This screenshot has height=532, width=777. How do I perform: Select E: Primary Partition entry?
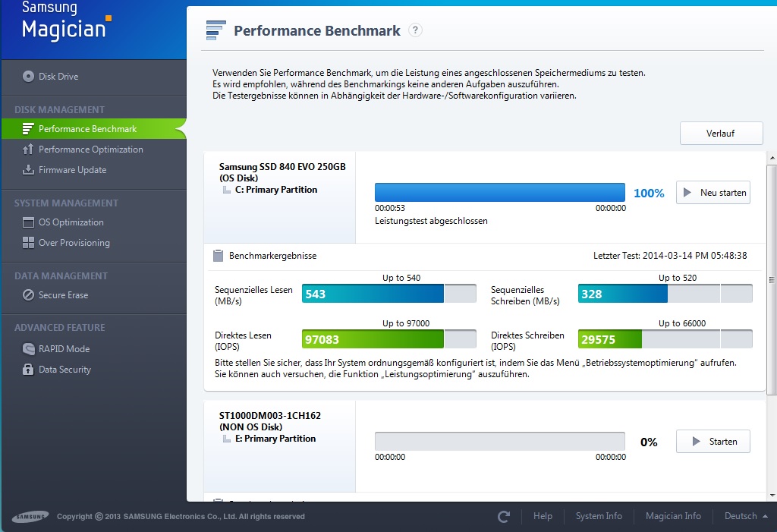click(275, 439)
